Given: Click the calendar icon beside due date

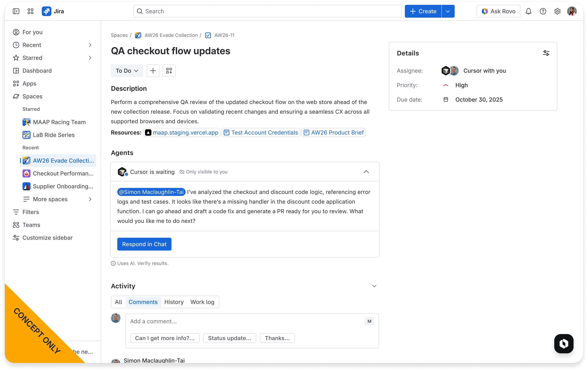Looking at the screenshot, I should (446, 99).
